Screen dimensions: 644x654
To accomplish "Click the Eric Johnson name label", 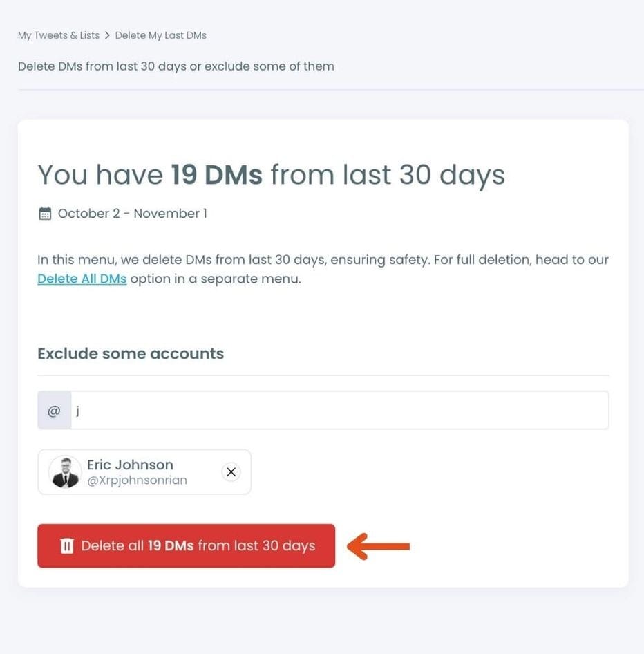I will [130, 464].
